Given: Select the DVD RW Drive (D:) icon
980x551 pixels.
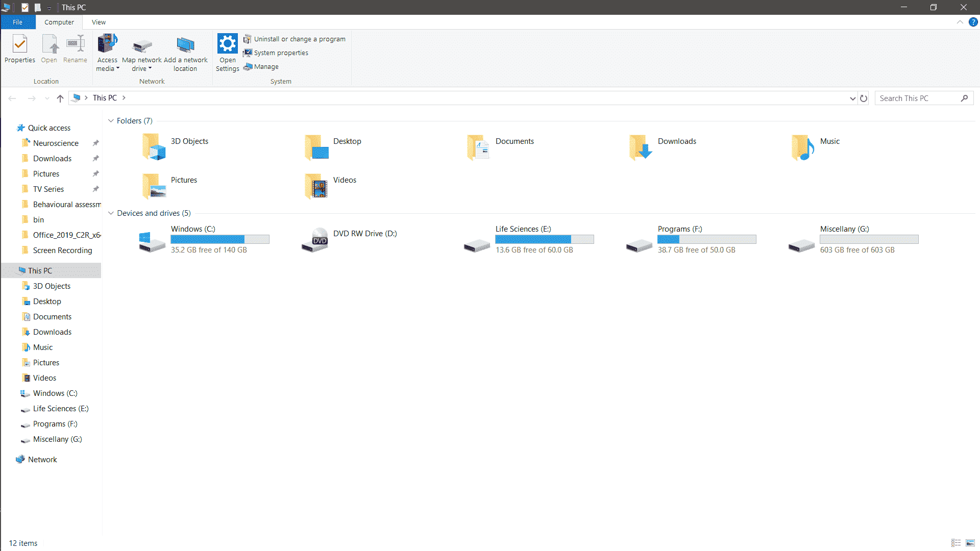Looking at the screenshot, I should point(314,240).
